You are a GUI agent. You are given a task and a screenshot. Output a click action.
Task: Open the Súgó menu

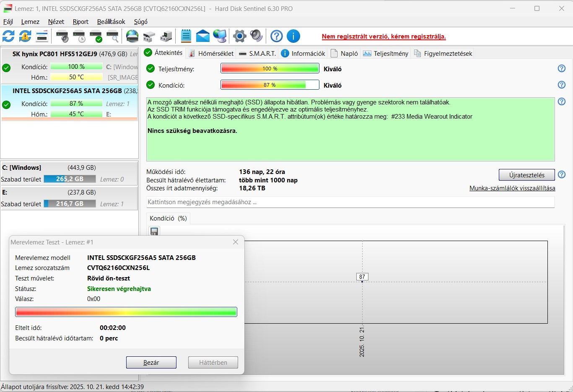click(x=141, y=22)
